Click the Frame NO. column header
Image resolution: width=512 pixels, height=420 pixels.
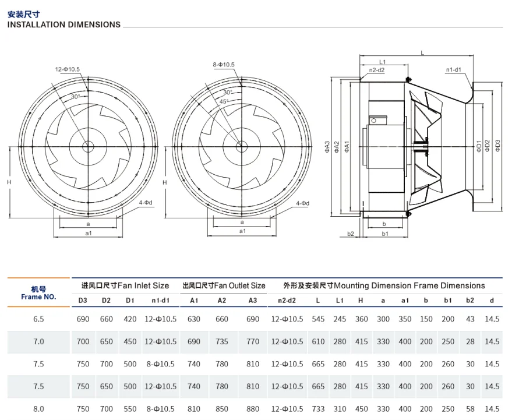click(x=38, y=293)
